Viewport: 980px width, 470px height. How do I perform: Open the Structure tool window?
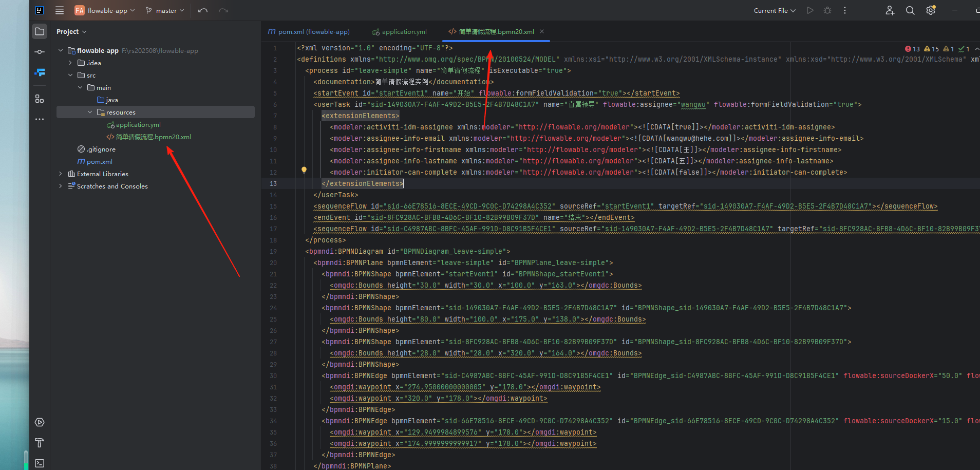click(x=40, y=99)
